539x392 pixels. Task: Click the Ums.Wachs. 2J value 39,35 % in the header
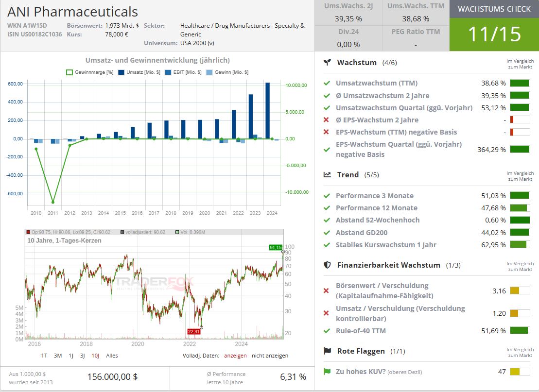coord(348,19)
